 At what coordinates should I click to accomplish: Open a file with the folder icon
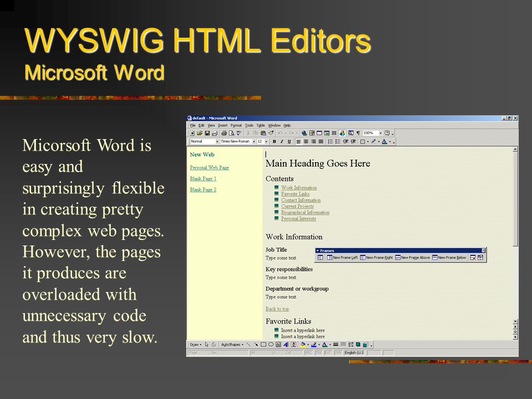coord(200,134)
